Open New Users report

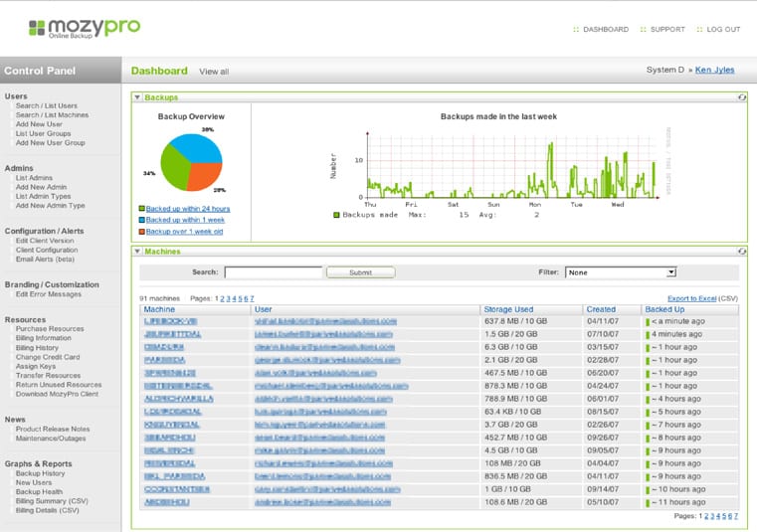pos(33,482)
